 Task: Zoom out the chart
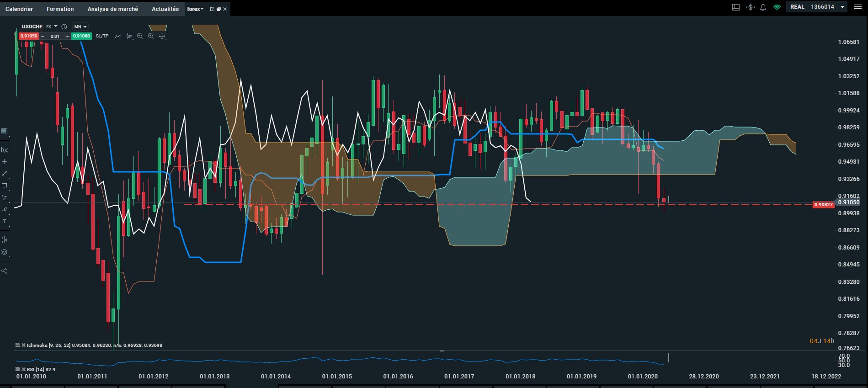point(140,36)
